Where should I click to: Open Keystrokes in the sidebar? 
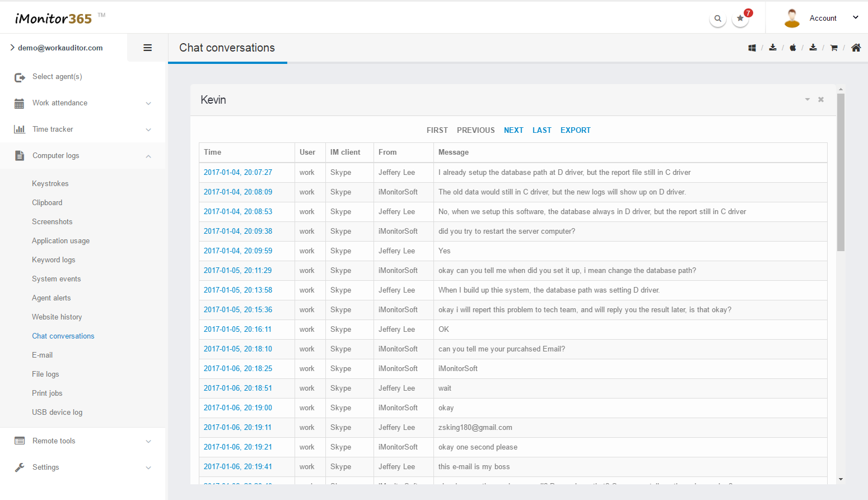(50, 184)
